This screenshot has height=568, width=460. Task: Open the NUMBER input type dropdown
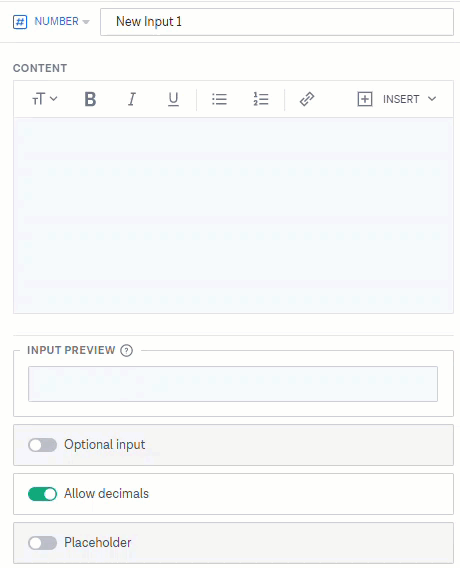click(x=62, y=21)
